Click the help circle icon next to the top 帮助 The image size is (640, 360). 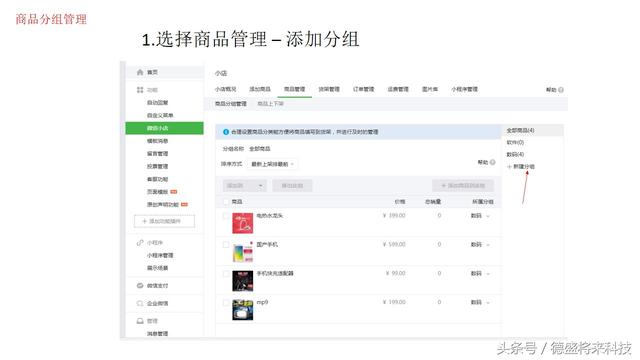pos(561,90)
